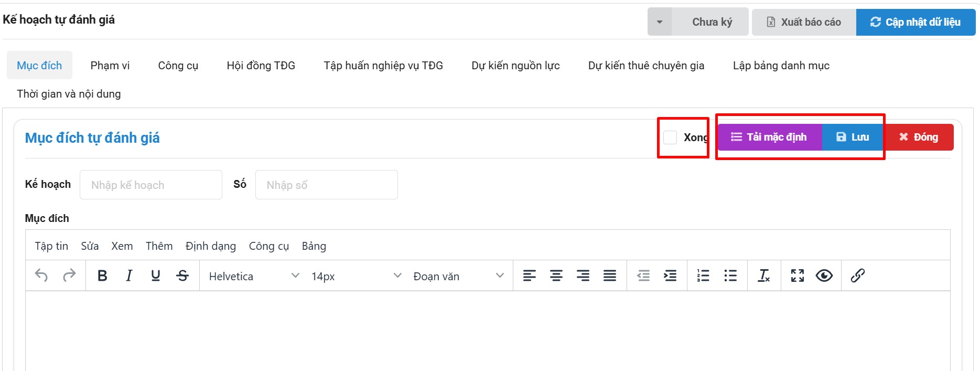The height and width of the screenshot is (371, 980).
Task: Toggle underline text formatting
Action: 156,275
